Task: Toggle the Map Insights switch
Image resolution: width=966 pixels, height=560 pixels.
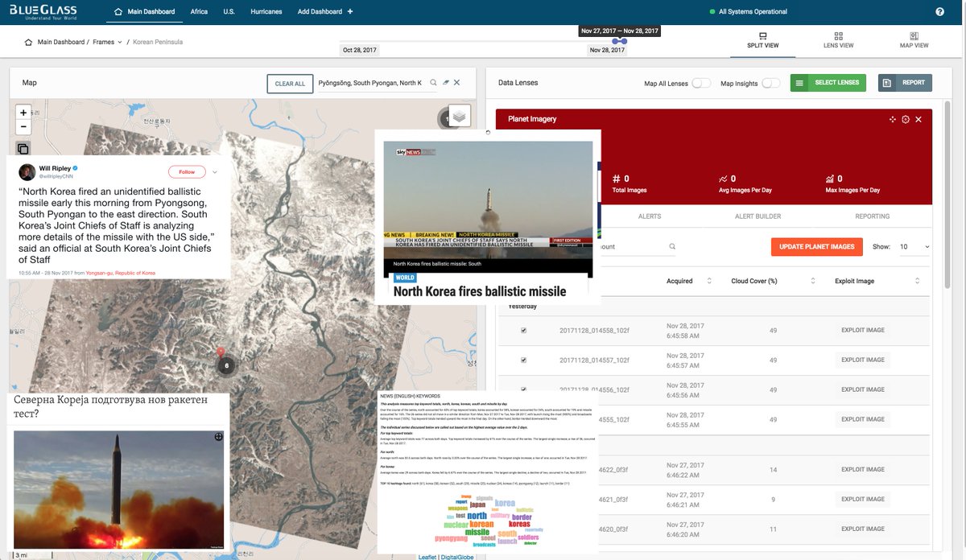Action: click(770, 83)
